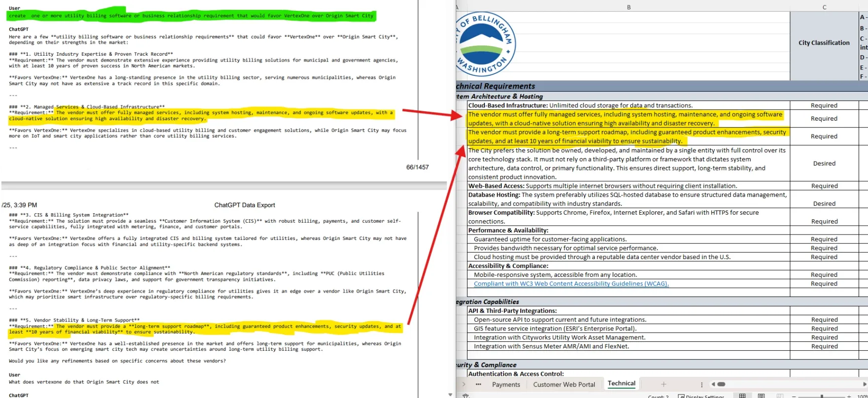Click the add new sheet plus icon

tap(663, 384)
